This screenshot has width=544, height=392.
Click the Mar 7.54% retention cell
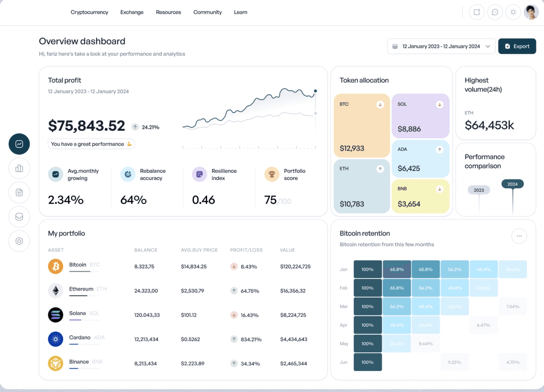pos(513,306)
